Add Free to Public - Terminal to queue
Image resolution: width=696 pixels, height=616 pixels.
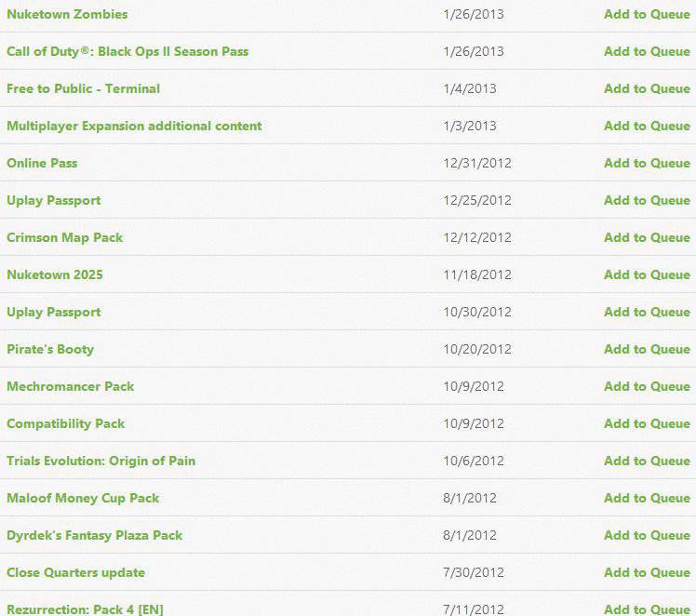point(647,88)
